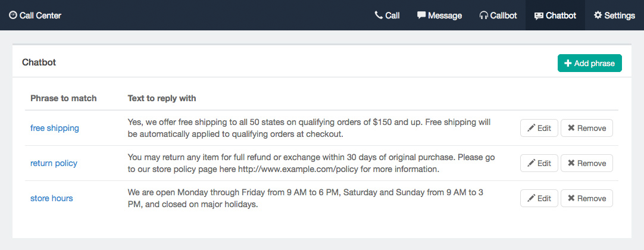644x250 pixels.
Task: Click the phone icon beside Call
Action: [x=379, y=15]
